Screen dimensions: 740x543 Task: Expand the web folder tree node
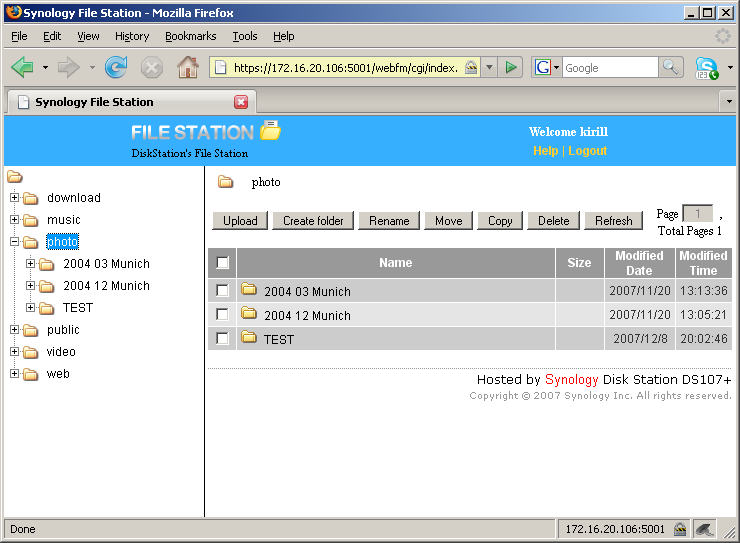point(15,374)
